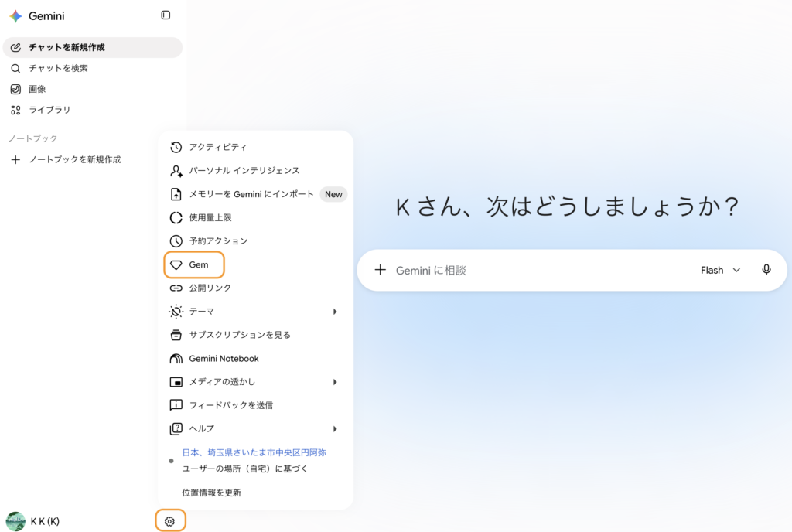This screenshot has width=792, height=532.
Task: Click the ヘルプ question mark icon
Action: point(176,428)
